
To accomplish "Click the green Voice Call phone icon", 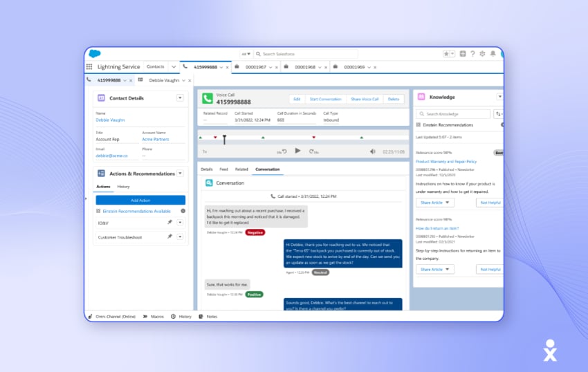I will coord(208,99).
